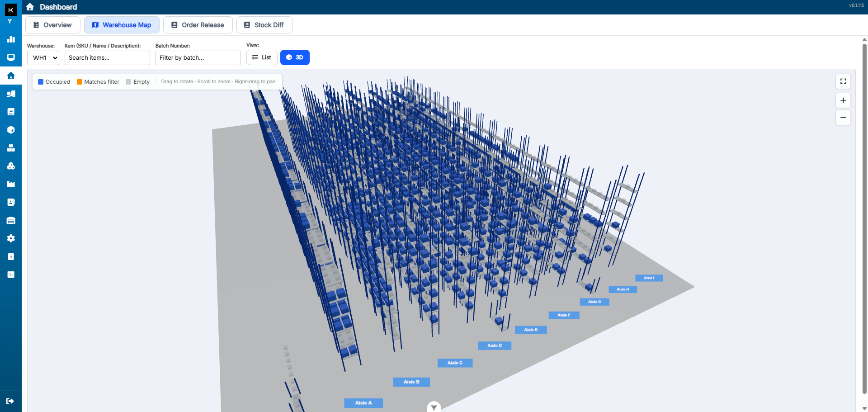
Task: Switch view to 3D mode
Action: pyautogui.click(x=295, y=57)
